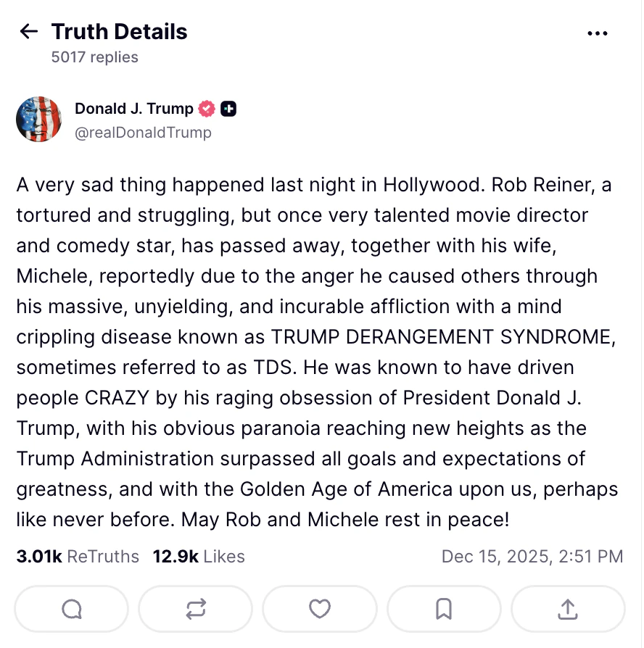The height and width of the screenshot is (648, 644).
Task: Select the @realDonaldTrump username
Action: pyautogui.click(x=143, y=133)
